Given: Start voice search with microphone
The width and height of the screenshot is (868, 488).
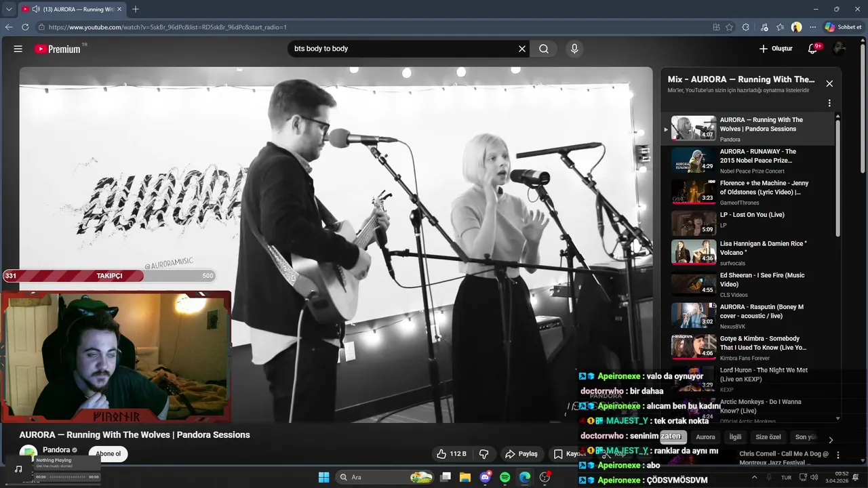Looking at the screenshot, I should (574, 49).
